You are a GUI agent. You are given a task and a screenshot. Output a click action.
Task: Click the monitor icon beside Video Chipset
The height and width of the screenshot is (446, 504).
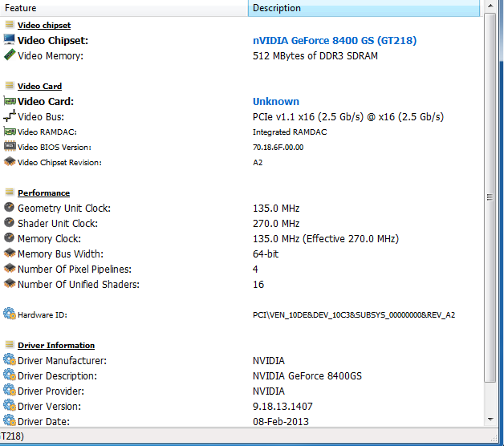[10, 39]
